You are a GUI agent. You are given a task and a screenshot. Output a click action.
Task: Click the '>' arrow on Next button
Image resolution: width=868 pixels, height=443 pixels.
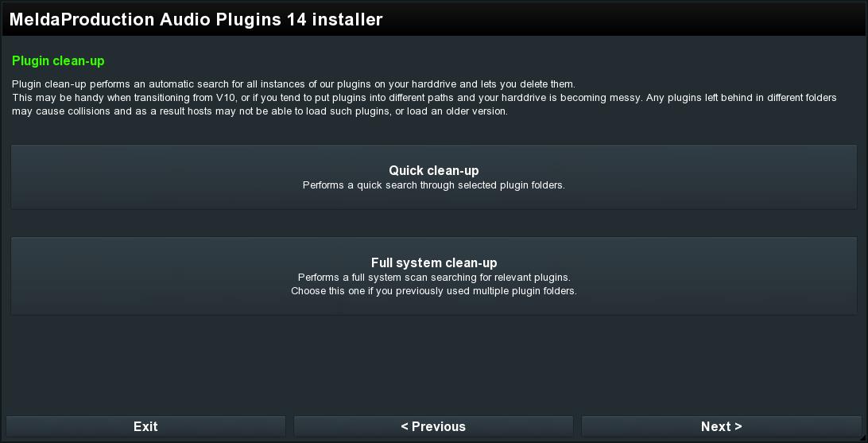[x=738, y=427]
